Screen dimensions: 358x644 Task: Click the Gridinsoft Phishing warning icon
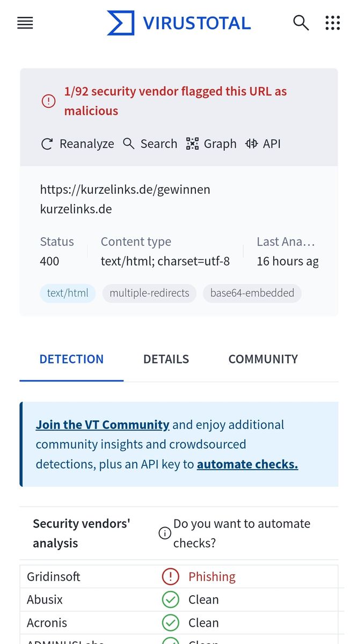(170, 576)
